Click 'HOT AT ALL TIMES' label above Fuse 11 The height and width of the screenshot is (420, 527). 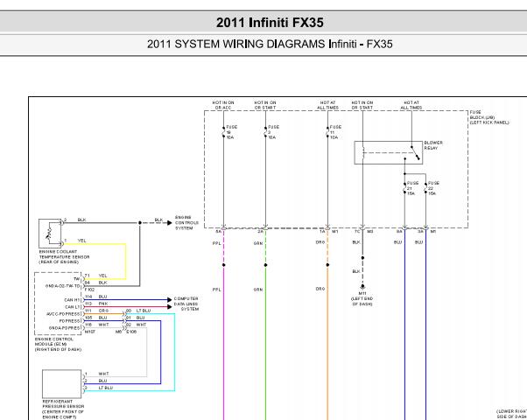pyautogui.click(x=327, y=105)
